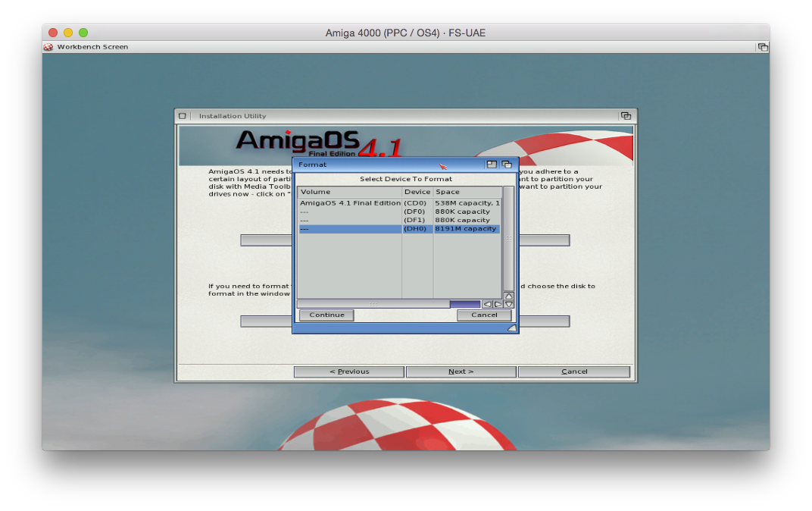Cancel the Installation Utility

574,371
